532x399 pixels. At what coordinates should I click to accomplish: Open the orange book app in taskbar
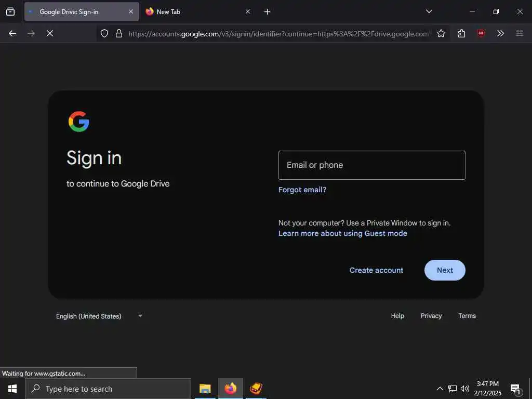[x=256, y=389]
